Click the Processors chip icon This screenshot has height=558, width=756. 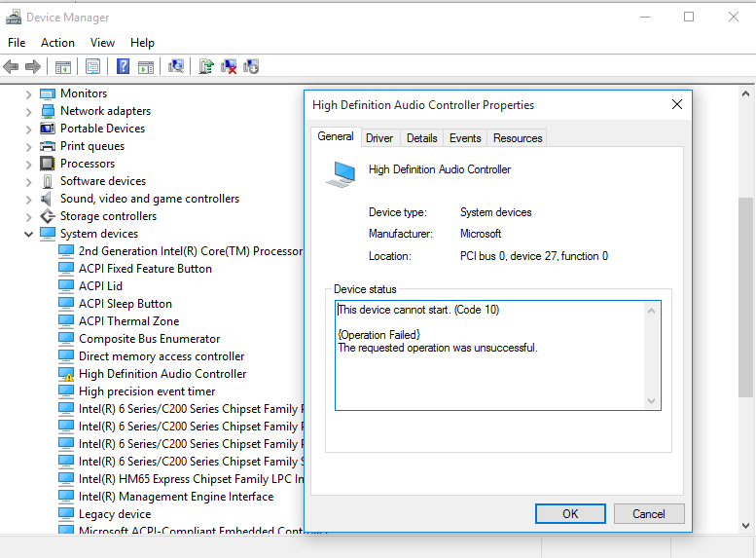pyautogui.click(x=48, y=164)
